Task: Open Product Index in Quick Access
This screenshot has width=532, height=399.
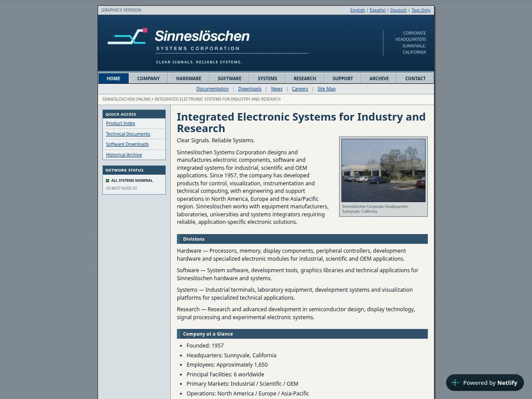Action: pyautogui.click(x=121, y=123)
